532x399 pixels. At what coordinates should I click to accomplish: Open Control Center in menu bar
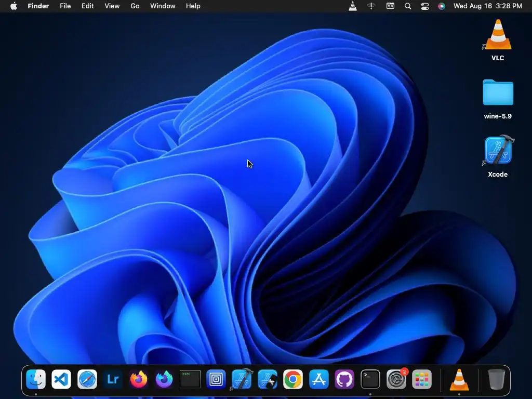click(x=425, y=6)
